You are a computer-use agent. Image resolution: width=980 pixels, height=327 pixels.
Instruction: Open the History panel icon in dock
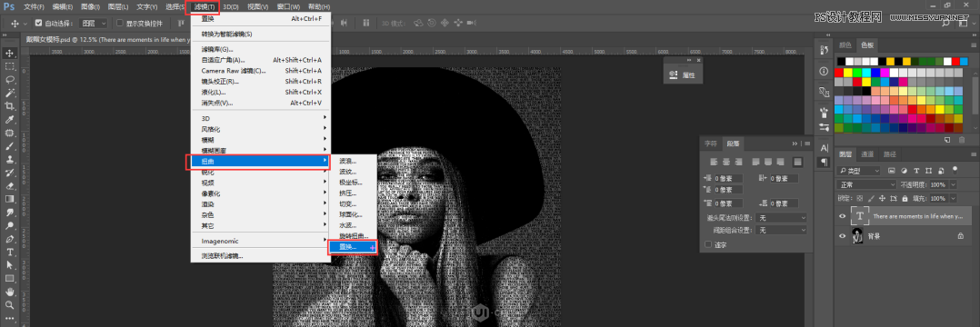pyautogui.click(x=823, y=50)
